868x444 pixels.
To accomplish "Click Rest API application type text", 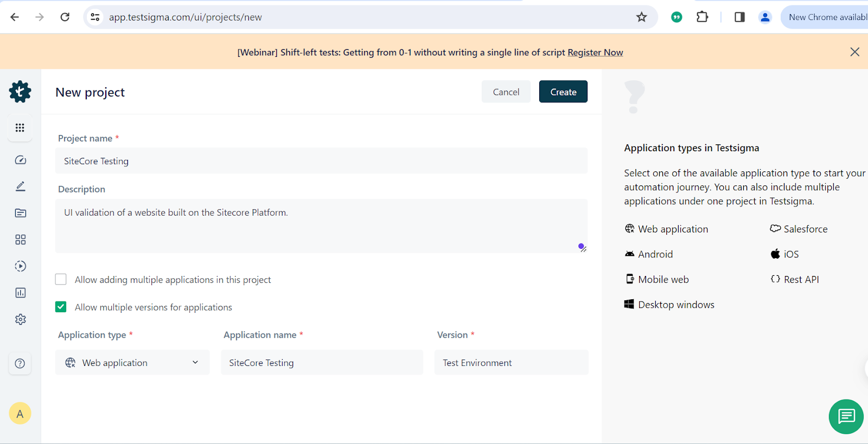I will click(801, 280).
